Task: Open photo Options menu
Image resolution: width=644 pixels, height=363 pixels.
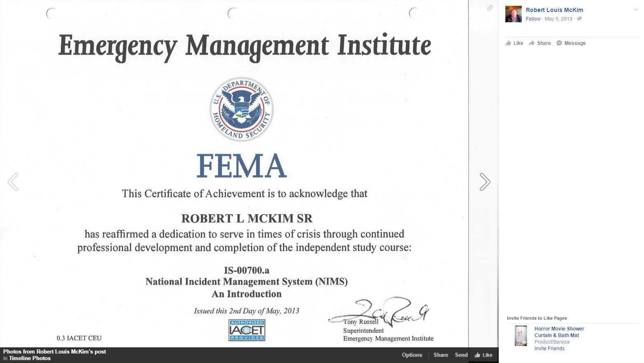Action: click(412, 355)
